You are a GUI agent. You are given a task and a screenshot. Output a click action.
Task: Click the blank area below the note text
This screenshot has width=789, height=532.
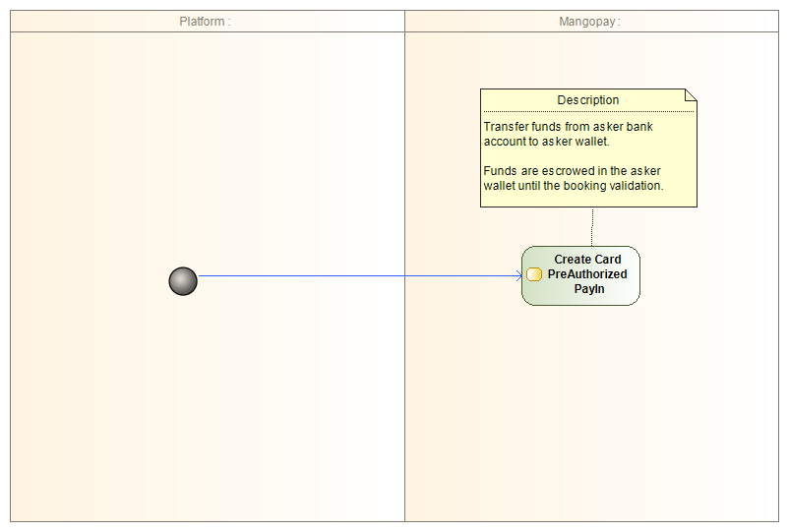(588, 198)
